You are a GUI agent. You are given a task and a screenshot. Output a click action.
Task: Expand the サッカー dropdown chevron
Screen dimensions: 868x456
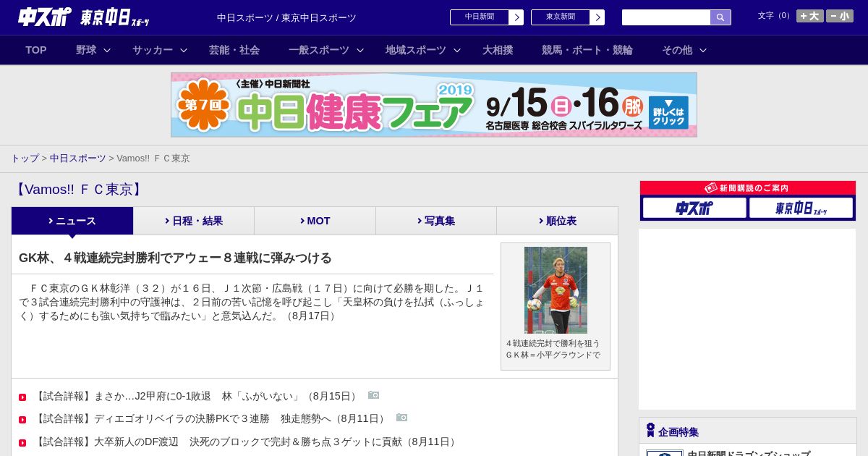tap(184, 50)
